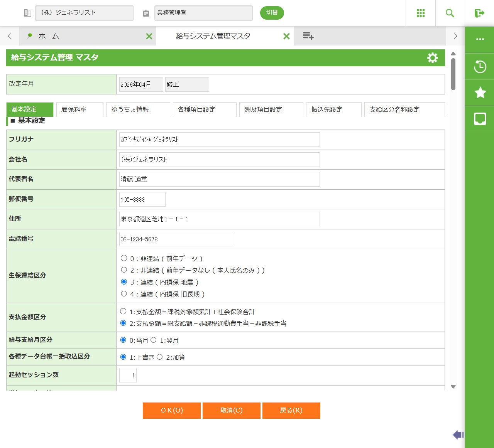494x448 pixels.
Task: Expand the sidebar three-dots menu
Action: (480, 39)
